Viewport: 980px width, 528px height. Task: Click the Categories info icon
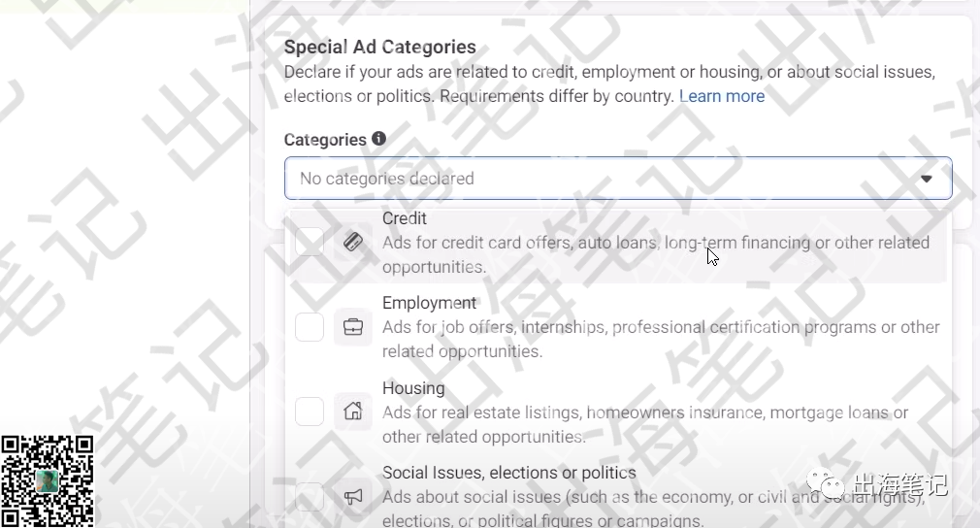click(378, 139)
